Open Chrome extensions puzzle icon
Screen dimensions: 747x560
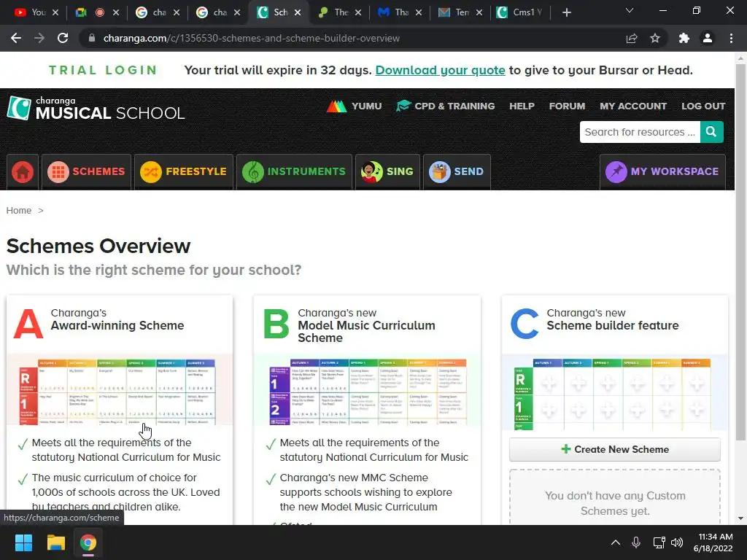click(x=684, y=38)
